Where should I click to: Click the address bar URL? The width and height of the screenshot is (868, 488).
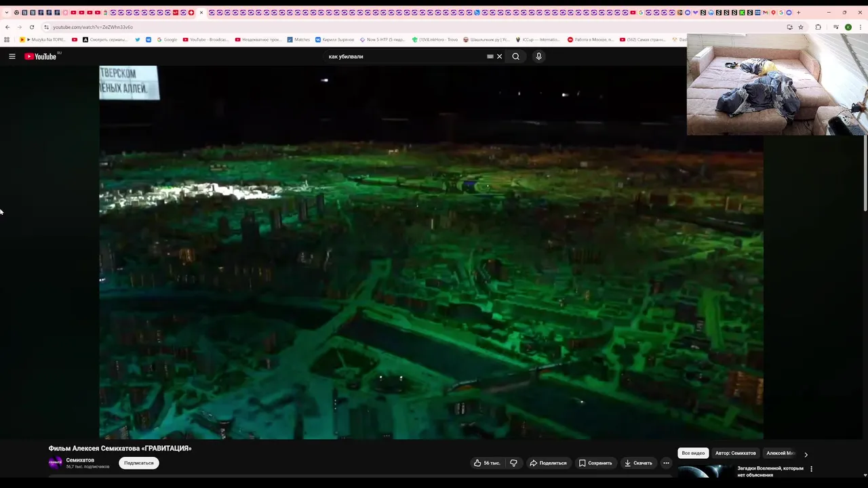pos(93,27)
